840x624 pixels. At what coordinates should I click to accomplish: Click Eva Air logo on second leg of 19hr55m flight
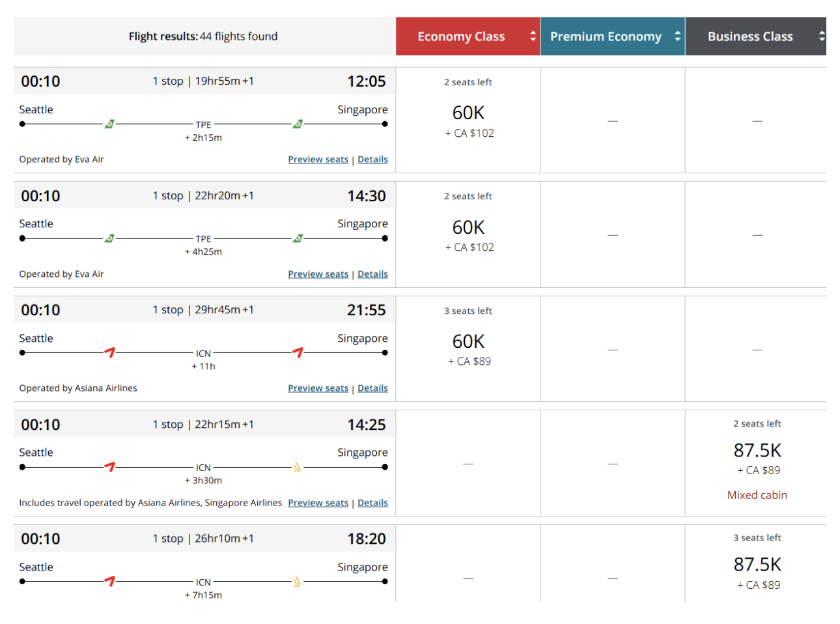[x=298, y=124]
